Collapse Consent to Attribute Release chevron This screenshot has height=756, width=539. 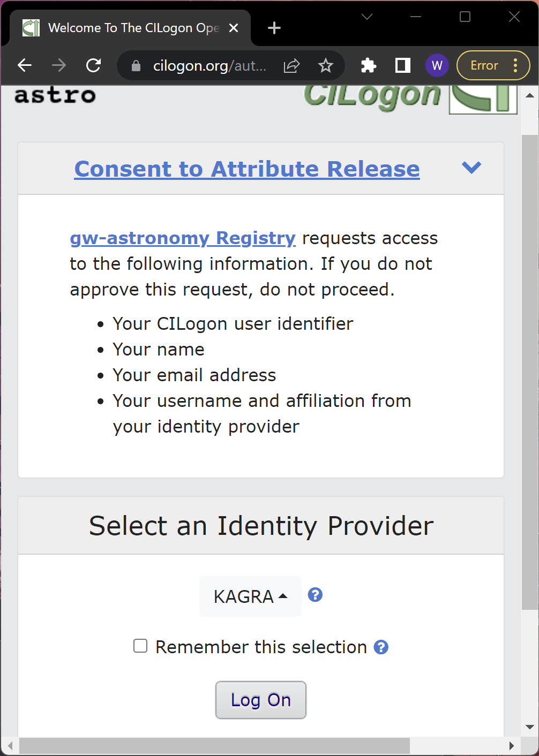point(471,168)
